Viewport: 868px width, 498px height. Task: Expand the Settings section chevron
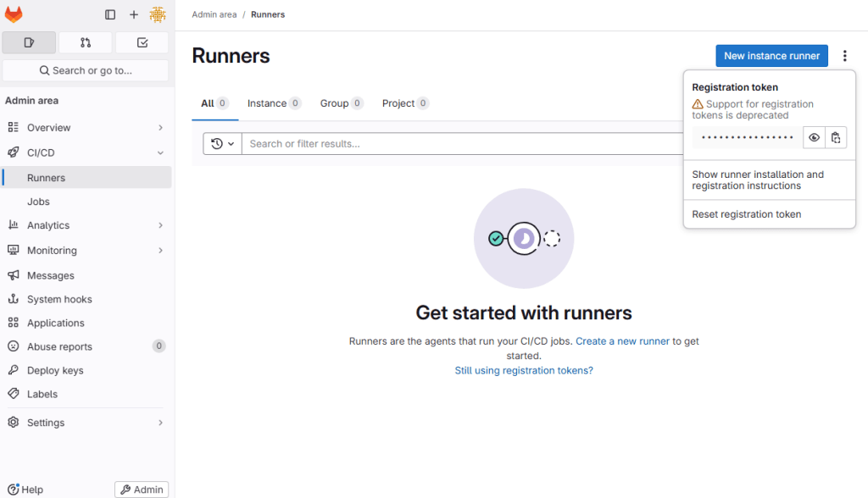[x=160, y=423]
